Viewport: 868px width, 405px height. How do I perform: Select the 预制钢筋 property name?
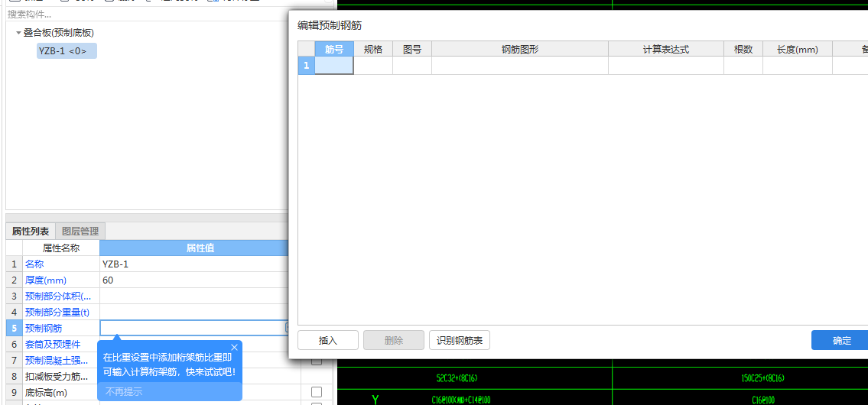(61, 328)
